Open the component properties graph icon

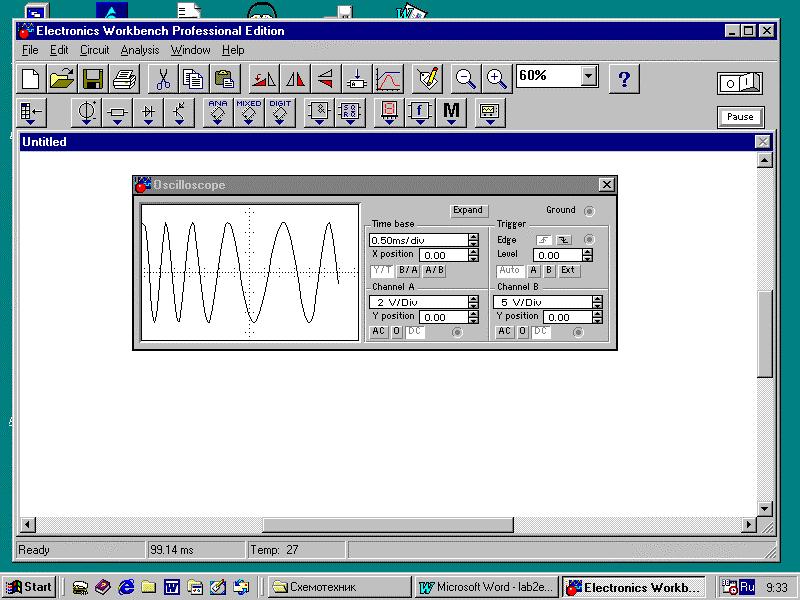[x=388, y=79]
